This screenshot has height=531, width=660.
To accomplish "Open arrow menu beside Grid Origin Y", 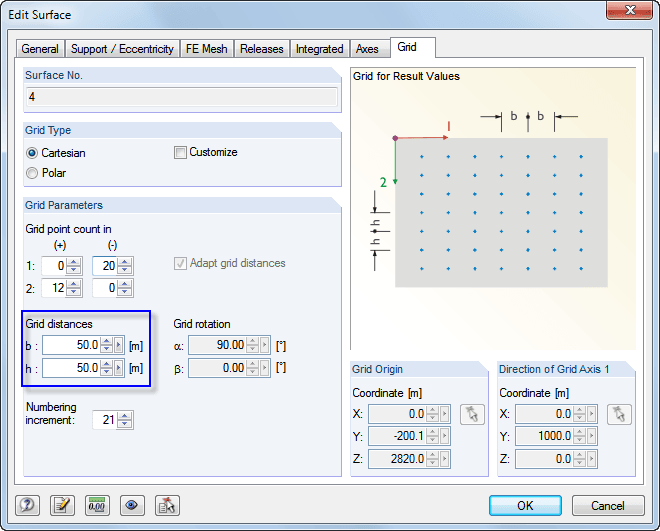I will coord(444,436).
